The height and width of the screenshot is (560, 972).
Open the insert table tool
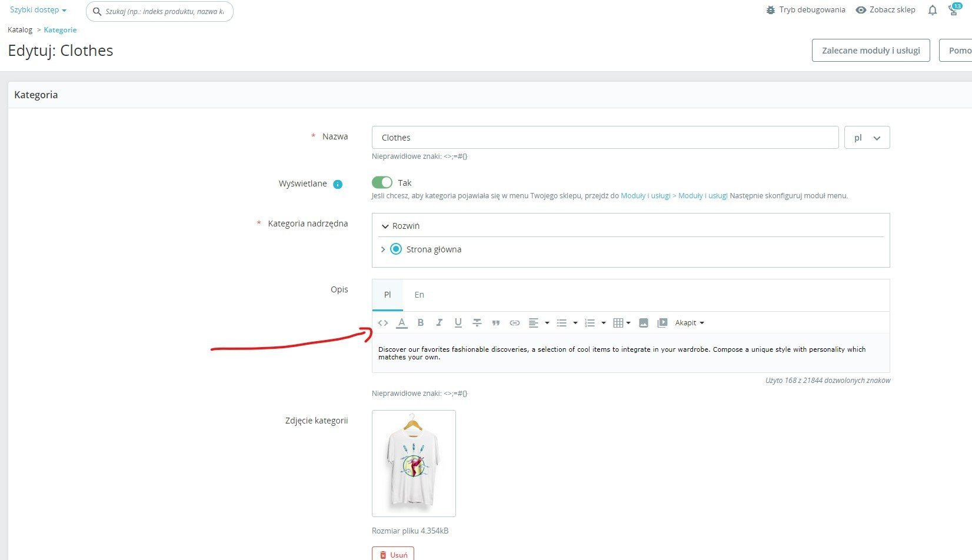(618, 323)
